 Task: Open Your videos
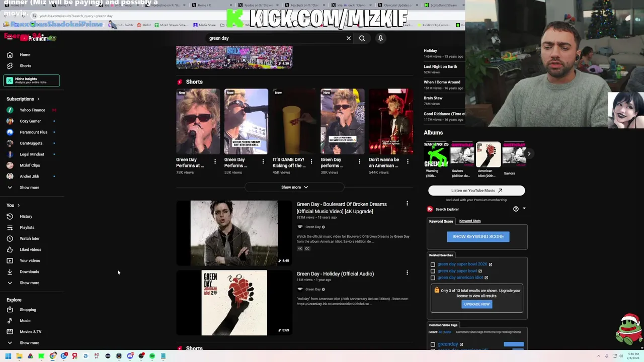tap(31, 261)
